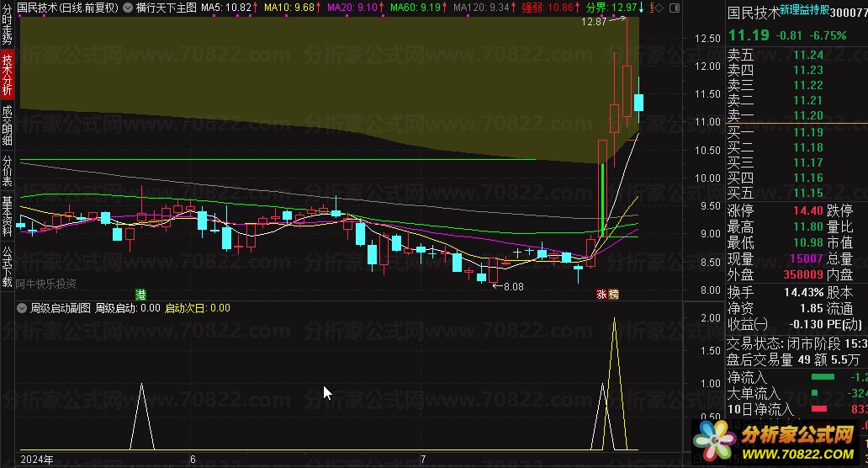Click the current price 11.19 in quote header

click(749, 35)
